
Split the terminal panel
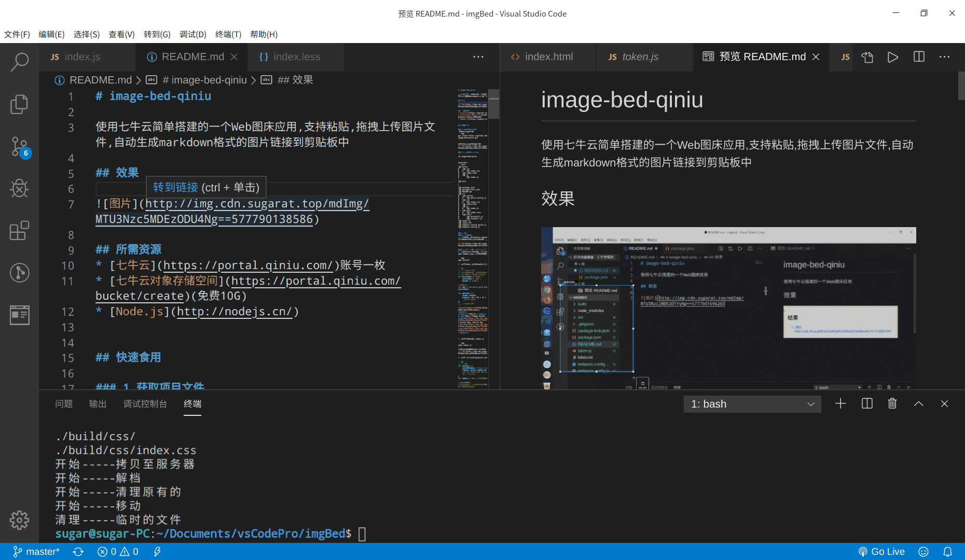click(x=867, y=403)
